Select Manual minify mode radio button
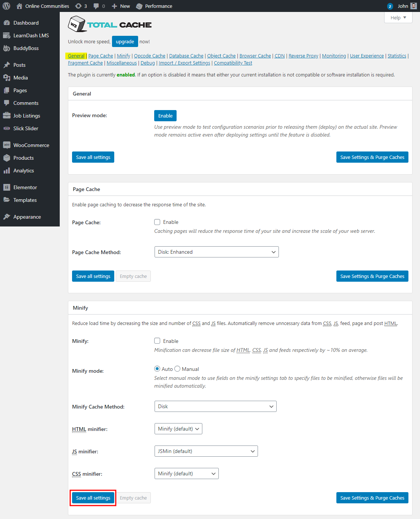This screenshot has width=420, height=519. point(177,369)
